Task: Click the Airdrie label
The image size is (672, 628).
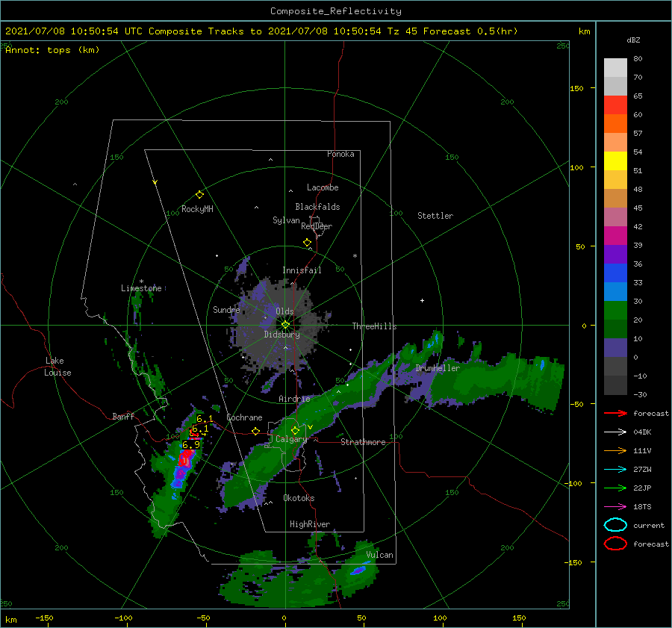Action: tap(294, 399)
